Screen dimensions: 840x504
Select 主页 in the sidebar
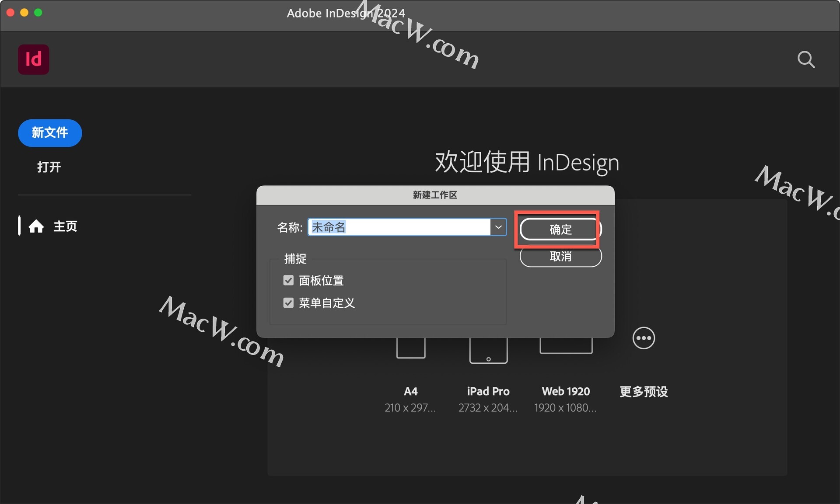(65, 226)
